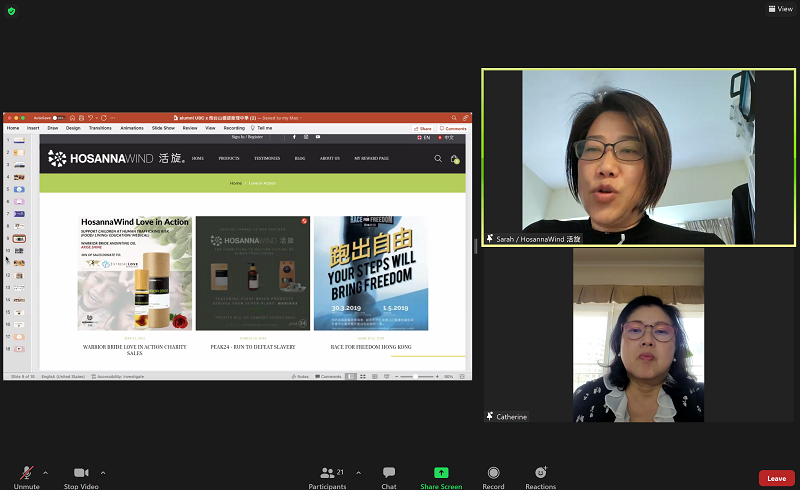This screenshot has height=490, width=800.
Task: Open the Reactions menu
Action: (540, 473)
